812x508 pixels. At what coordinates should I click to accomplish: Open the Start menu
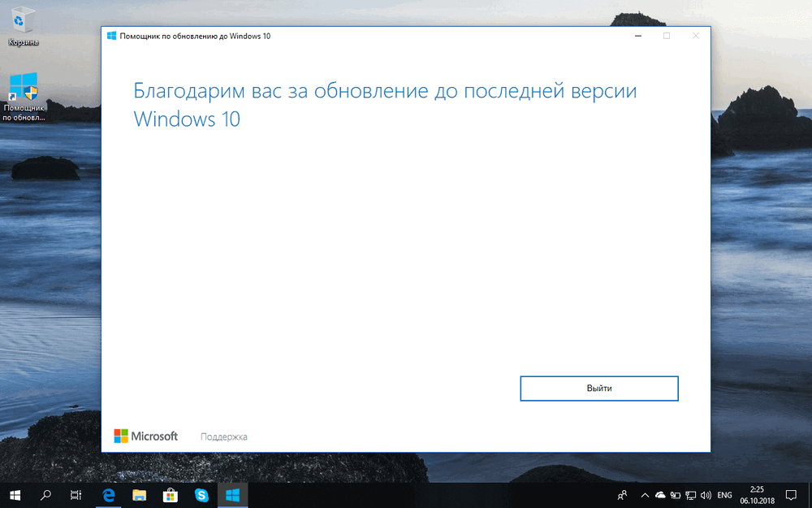coord(15,495)
